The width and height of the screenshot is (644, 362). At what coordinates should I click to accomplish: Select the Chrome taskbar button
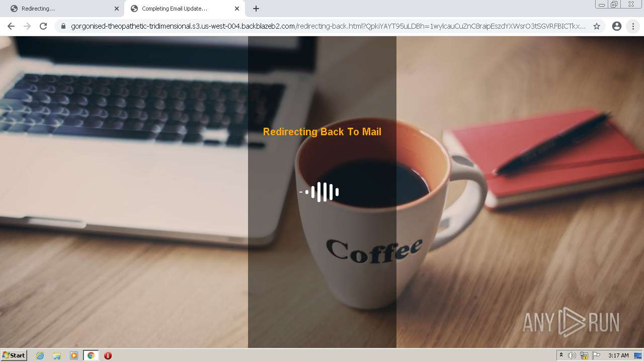[x=91, y=355]
